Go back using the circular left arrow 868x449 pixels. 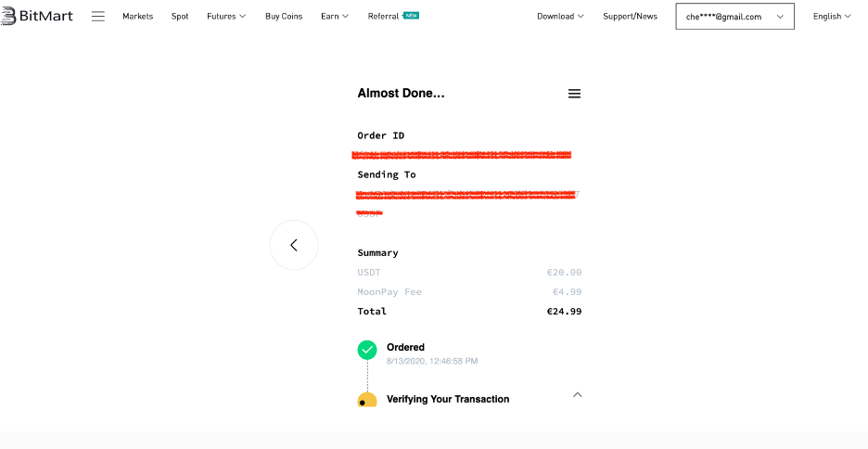pos(294,245)
